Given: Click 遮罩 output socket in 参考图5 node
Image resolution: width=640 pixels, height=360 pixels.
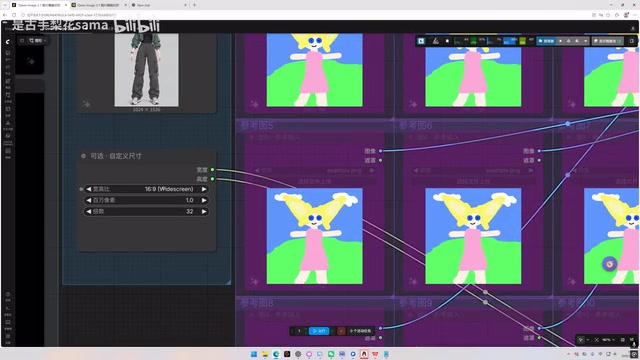Looking at the screenshot, I should tap(380, 160).
